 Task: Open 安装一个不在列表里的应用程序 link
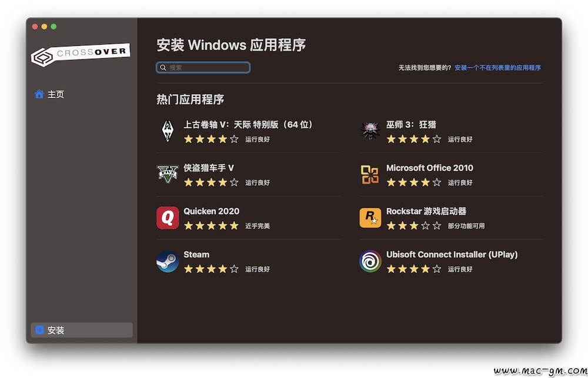click(497, 68)
